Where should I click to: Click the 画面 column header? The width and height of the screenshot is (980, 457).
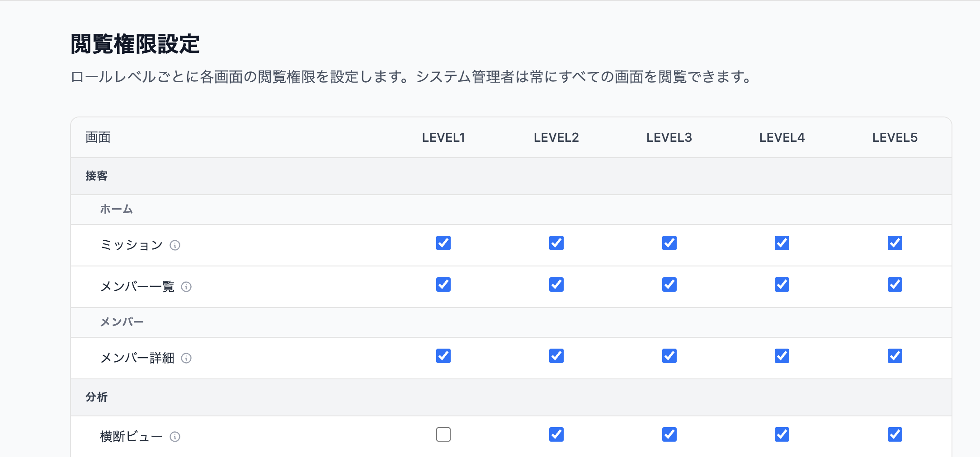[x=98, y=137]
